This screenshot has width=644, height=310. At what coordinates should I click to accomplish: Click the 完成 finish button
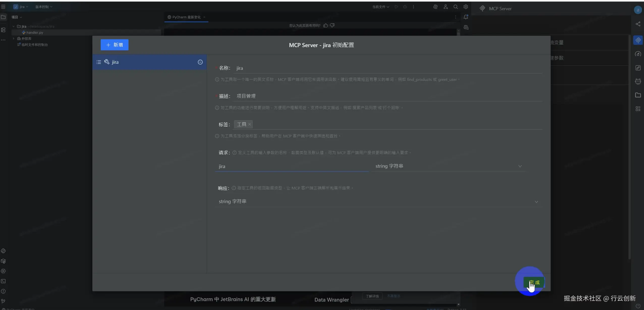click(x=534, y=282)
